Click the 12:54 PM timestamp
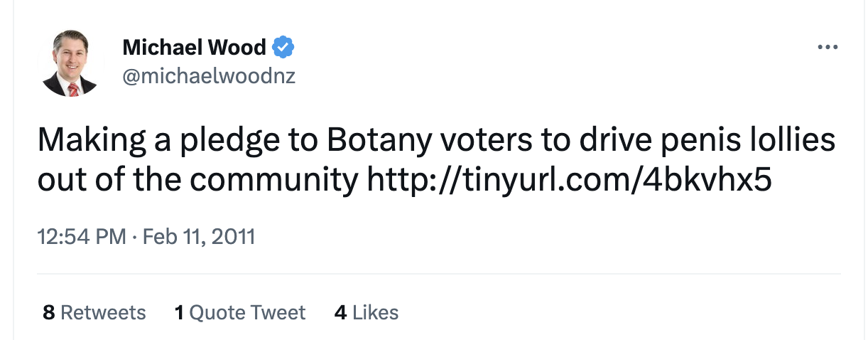The width and height of the screenshot is (868, 340). tap(81, 235)
